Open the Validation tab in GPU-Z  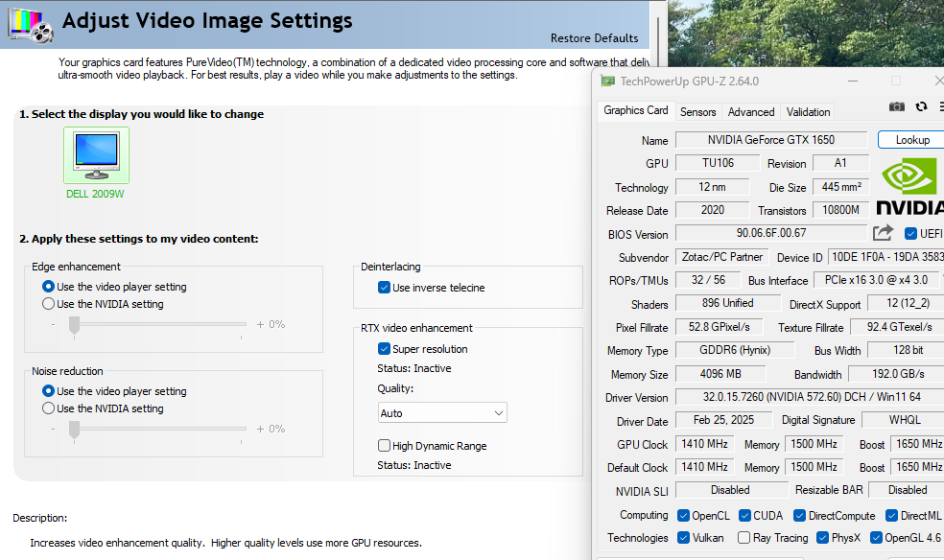click(808, 112)
